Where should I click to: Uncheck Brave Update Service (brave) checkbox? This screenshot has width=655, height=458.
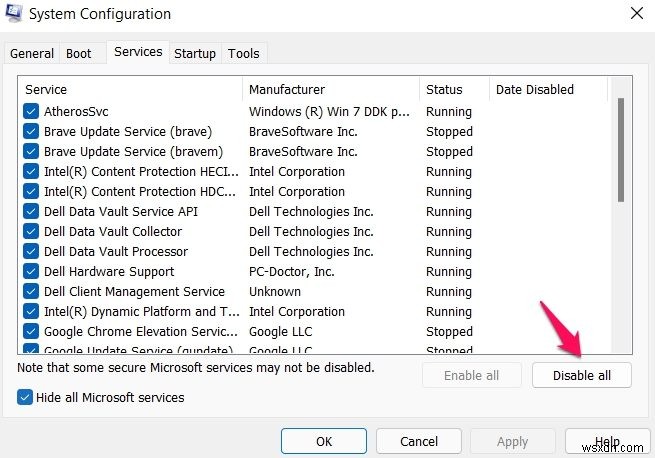click(x=31, y=132)
